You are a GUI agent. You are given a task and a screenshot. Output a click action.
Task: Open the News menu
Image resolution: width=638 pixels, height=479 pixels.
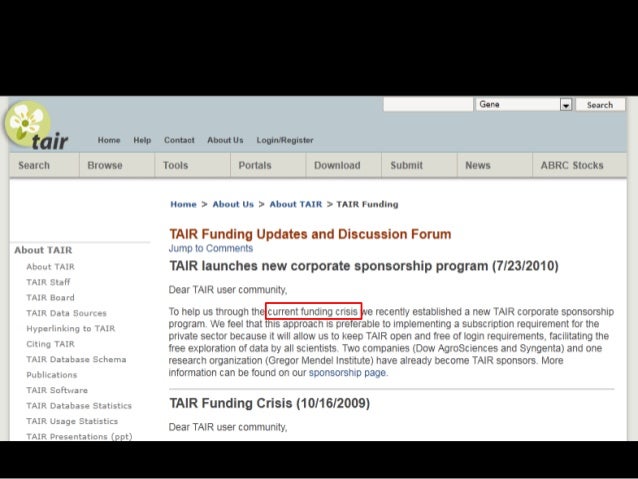pos(495,165)
